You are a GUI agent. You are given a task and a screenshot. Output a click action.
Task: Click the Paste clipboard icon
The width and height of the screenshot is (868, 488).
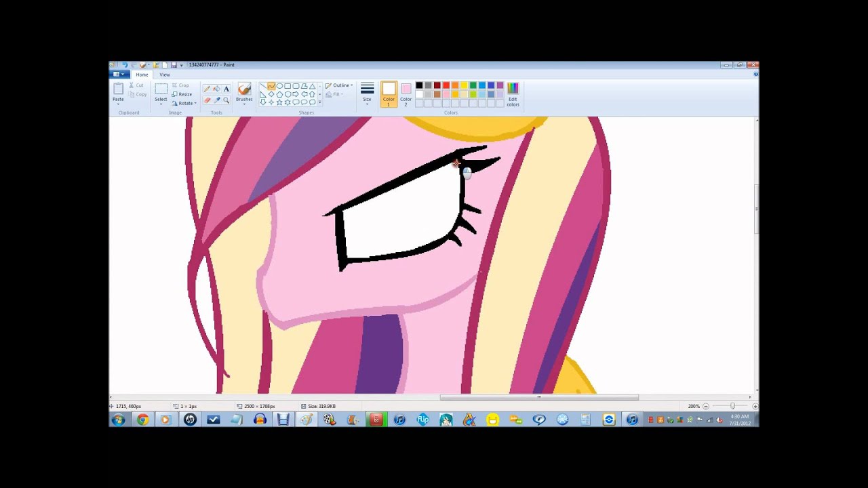pos(118,89)
